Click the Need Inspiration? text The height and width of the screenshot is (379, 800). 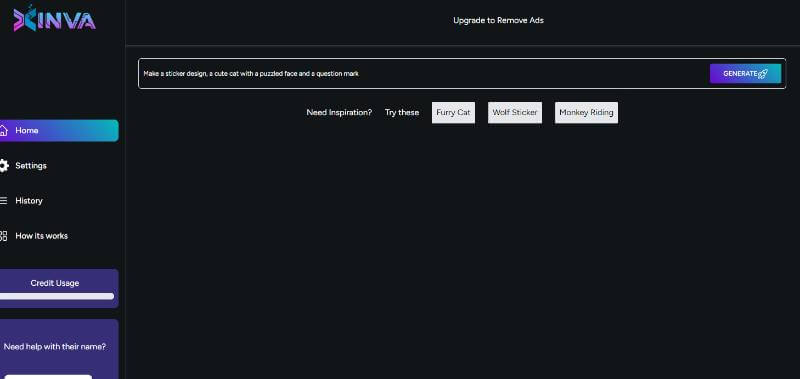pos(339,113)
